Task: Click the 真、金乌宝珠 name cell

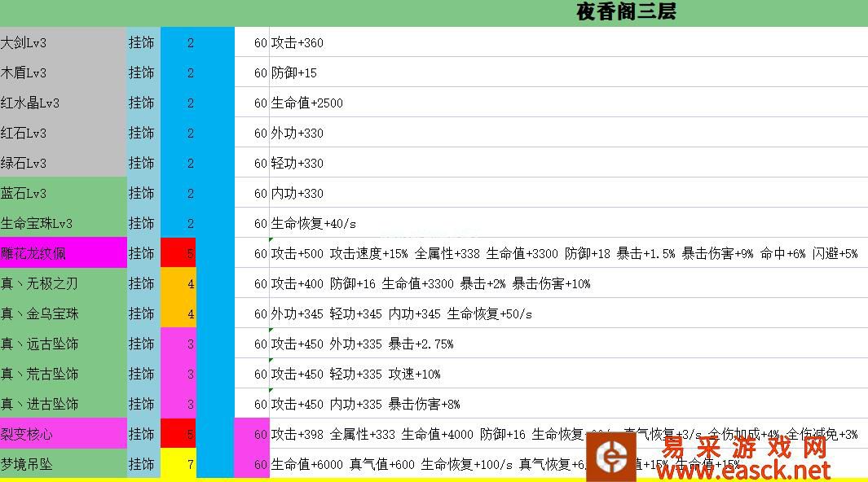Action: pyautogui.click(x=63, y=313)
